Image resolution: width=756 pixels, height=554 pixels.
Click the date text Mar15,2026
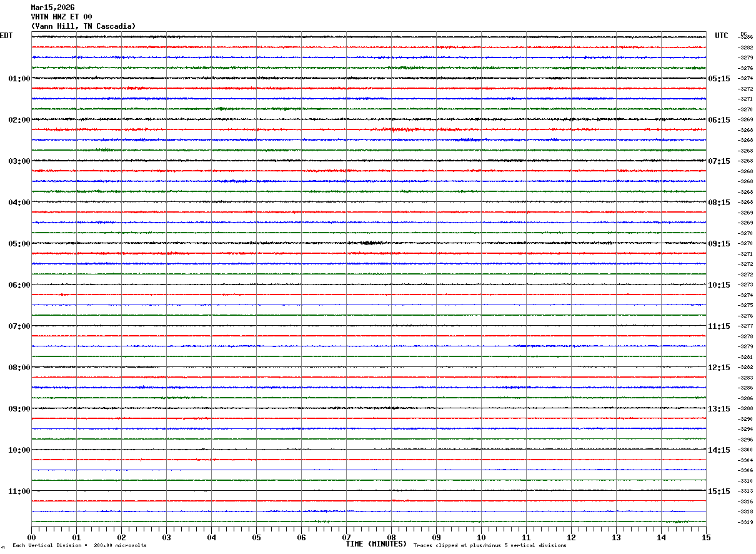[x=52, y=8]
